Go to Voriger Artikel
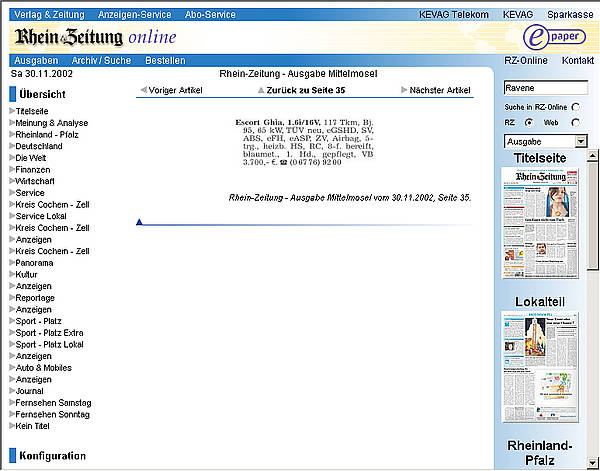 coord(175,90)
